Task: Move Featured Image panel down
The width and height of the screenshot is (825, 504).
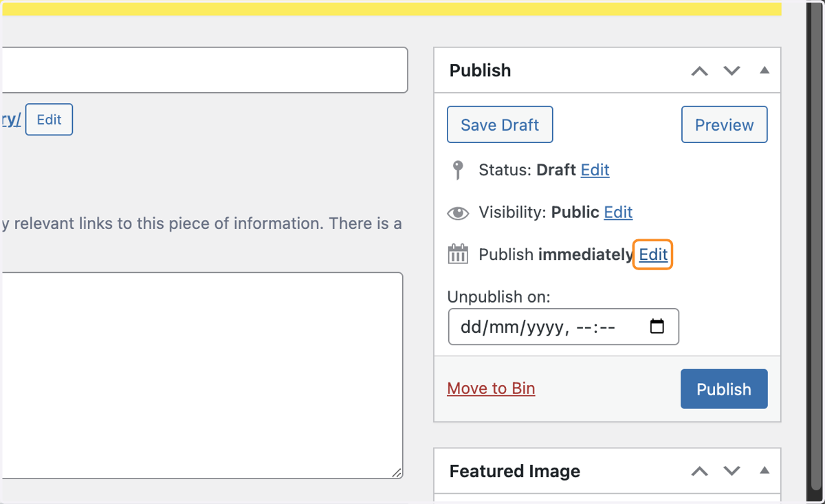Action: (731, 472)
